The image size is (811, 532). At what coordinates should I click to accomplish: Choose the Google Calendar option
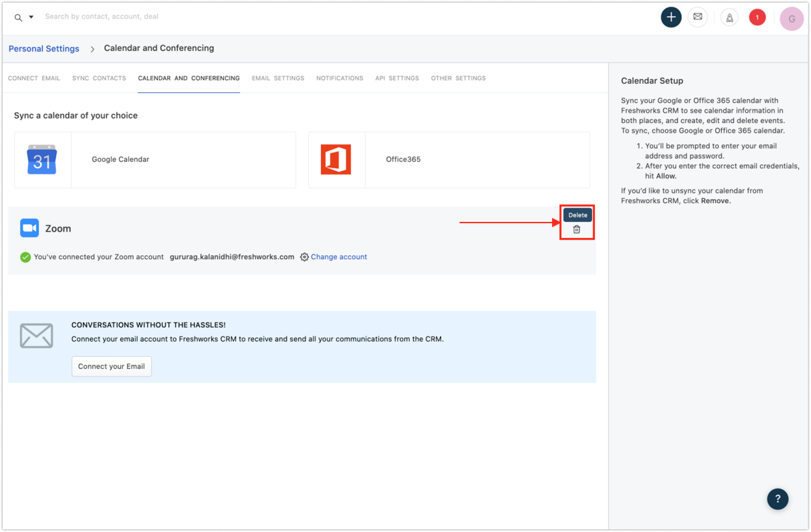(155, 160)
